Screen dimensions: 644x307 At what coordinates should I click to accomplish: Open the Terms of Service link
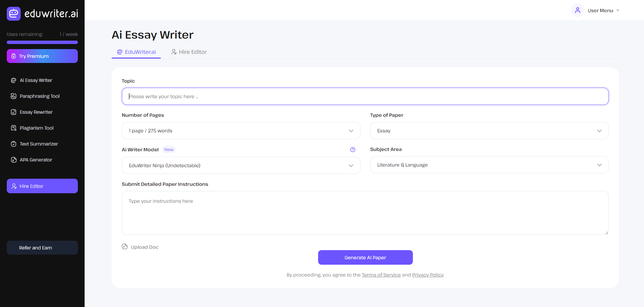(381, 275)
